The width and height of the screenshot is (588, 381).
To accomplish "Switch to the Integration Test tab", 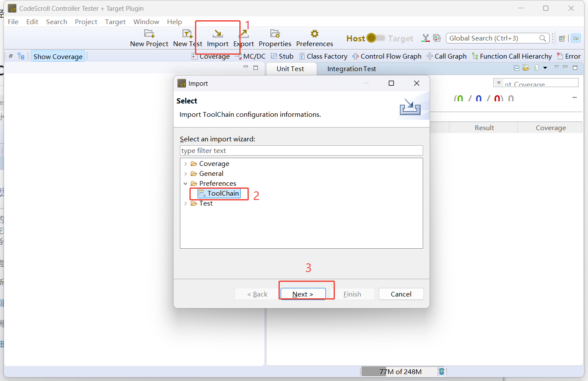I will (x=351, y=69).
